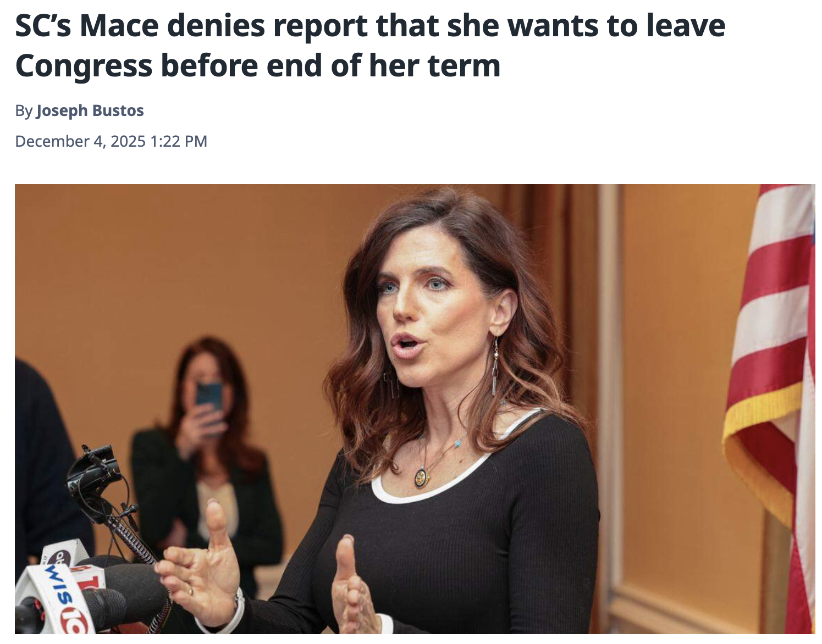Click "SC's Mace" at the headline start
This screenshot has width=822, height=644.
(x=87, y=26)
